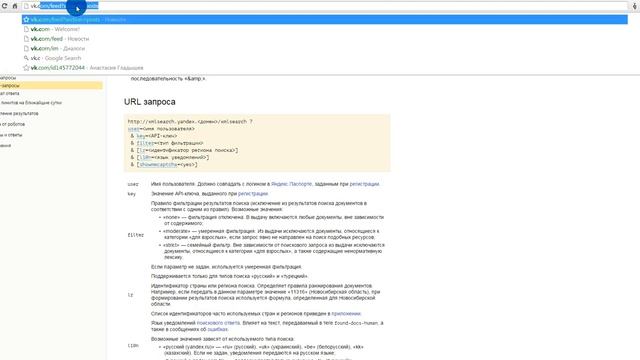The height and width of the screenshot is (360, 640).
Task: Go to the home page icon
Action: coord(15,6)
